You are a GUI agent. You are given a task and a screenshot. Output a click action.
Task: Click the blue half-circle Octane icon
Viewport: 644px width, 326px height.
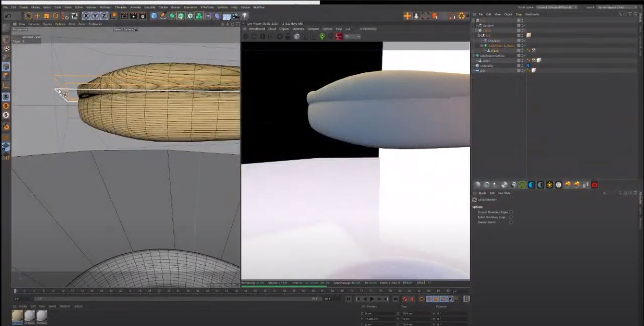coord(532,185)
